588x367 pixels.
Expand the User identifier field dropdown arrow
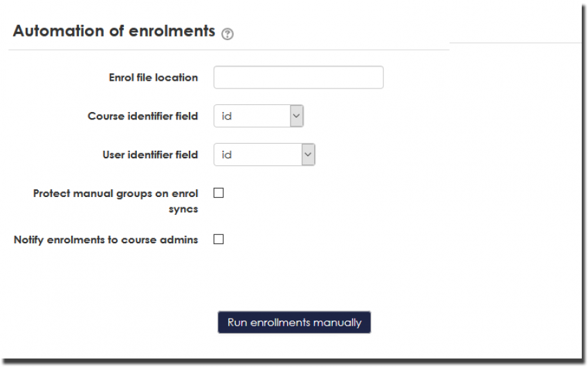tap(308, 155)
